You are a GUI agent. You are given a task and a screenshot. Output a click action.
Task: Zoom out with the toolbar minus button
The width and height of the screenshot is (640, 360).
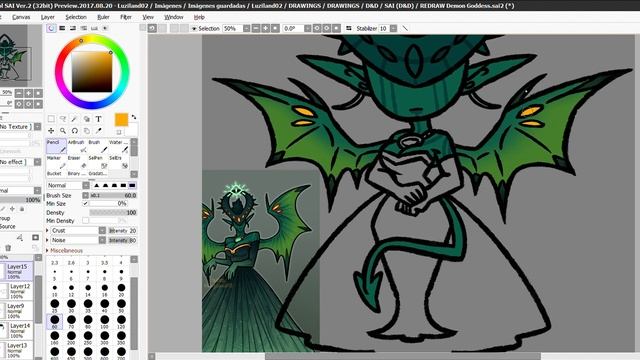point(256,28)
